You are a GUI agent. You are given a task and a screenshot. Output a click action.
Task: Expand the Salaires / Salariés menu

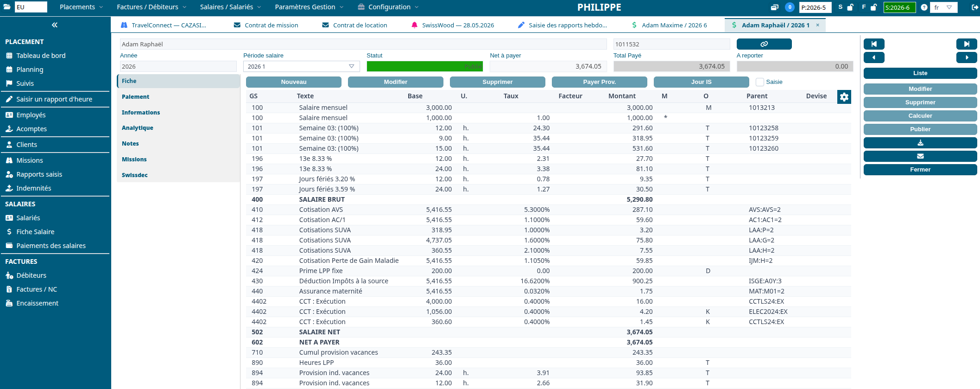(x=230, y=7)
